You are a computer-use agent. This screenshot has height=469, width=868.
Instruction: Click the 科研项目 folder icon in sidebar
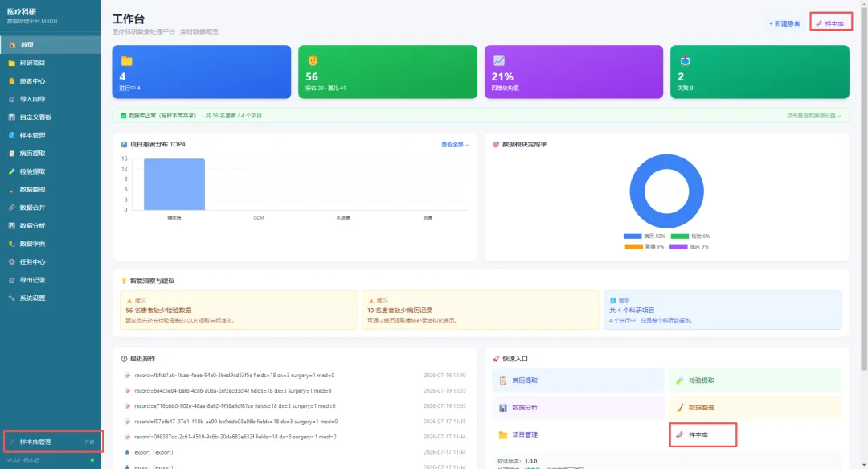click(x=11, y=64)
